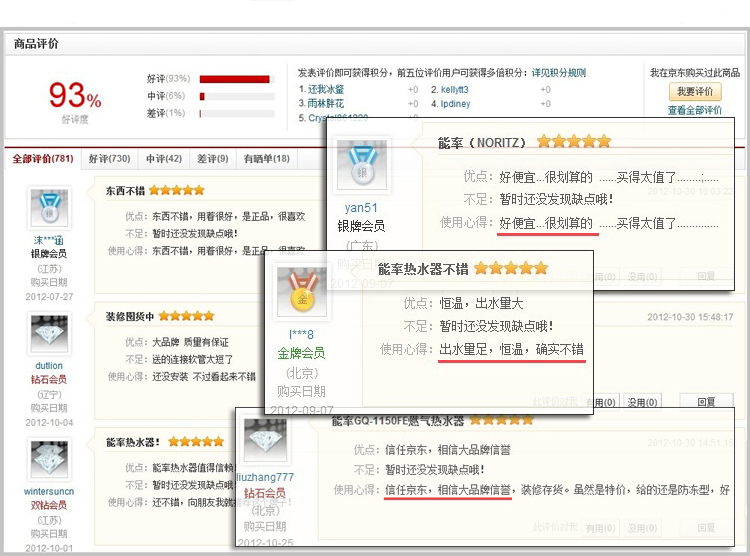Click star rating beside 东西不错 review
The width and height of the screenshot is (750, 556).
pyautogui.click(x=176, y=190)
